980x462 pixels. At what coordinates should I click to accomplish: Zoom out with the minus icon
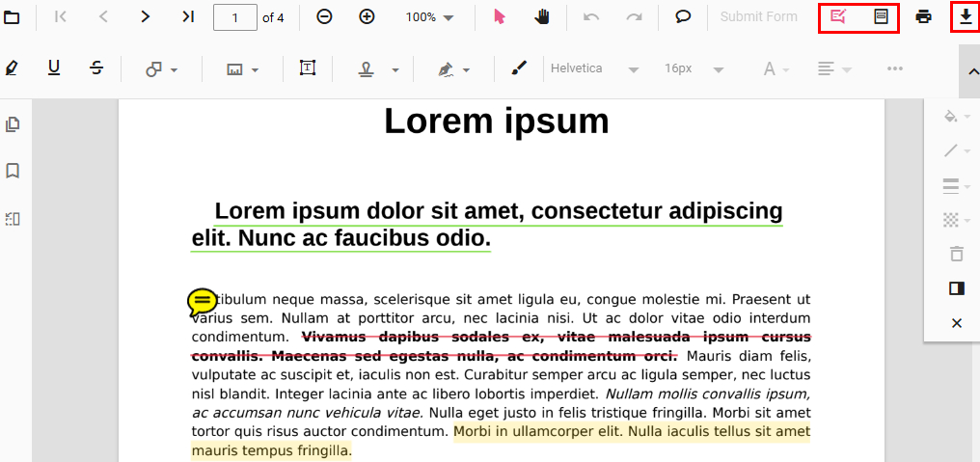click(324, 17)
